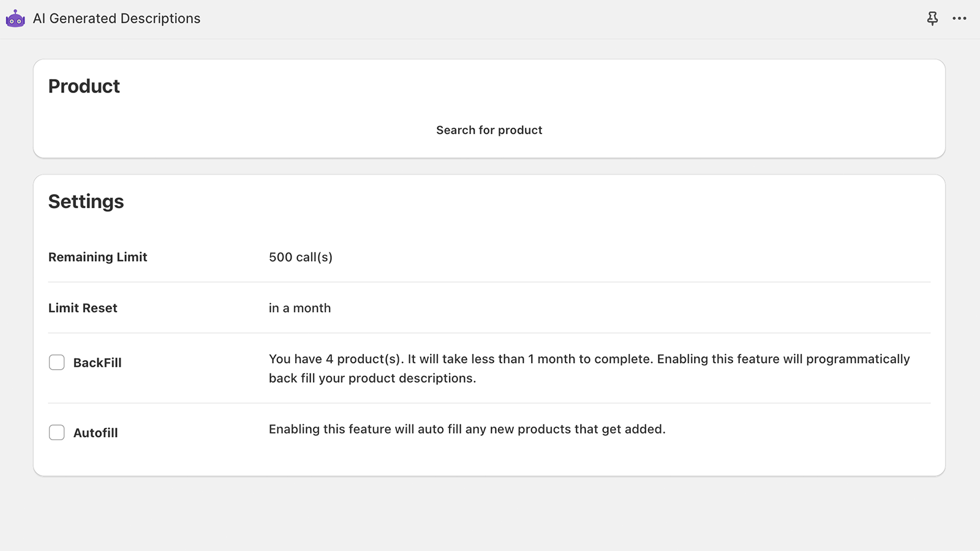Open the three-dots more actions menu

(x=959, y=18)
